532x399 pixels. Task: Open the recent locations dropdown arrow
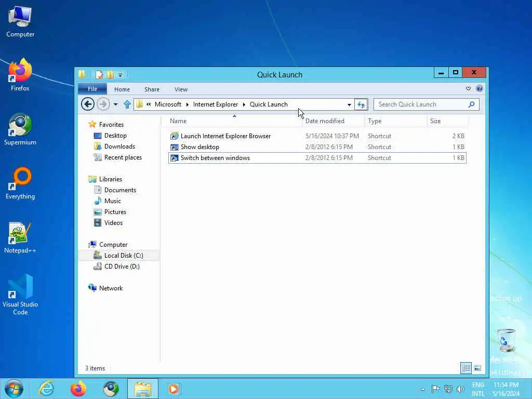(115, 104)
